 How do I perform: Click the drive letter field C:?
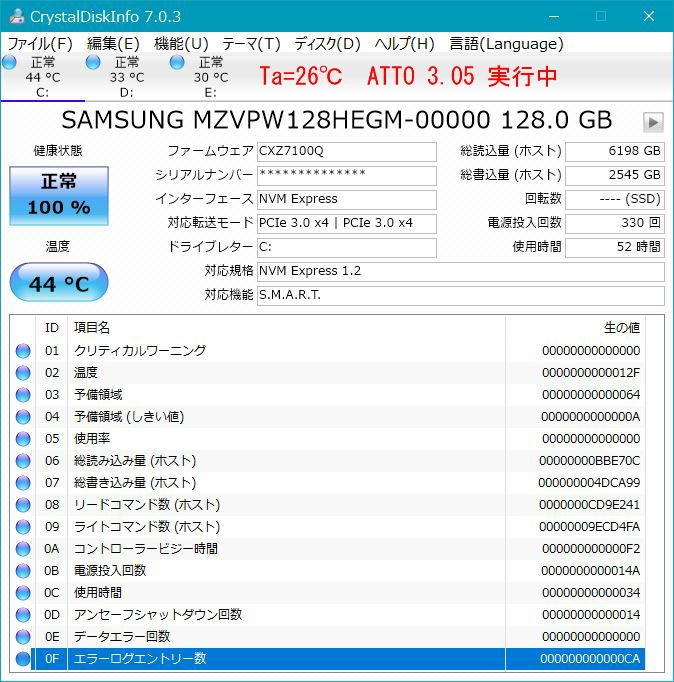pos(347,247)
